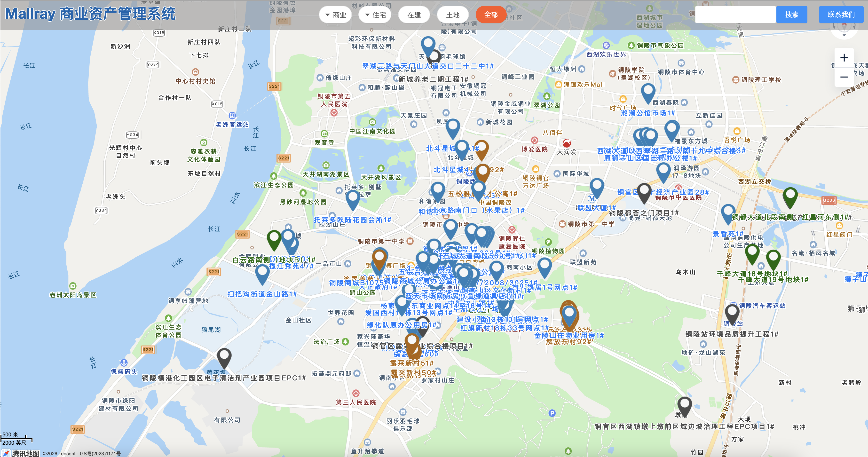Expand the 商业 dropdown
The width and height of the screenshot is (868, 457).
335,15
